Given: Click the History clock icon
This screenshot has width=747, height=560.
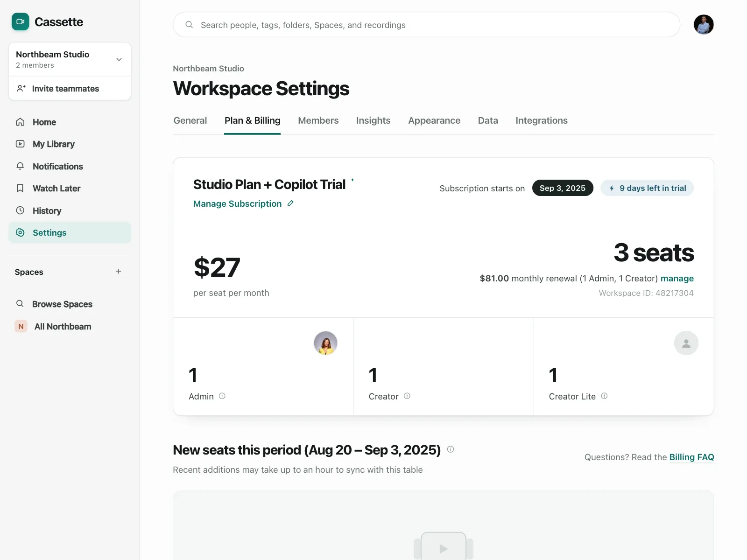Looking at the screenshot, I should coord(20,210).
